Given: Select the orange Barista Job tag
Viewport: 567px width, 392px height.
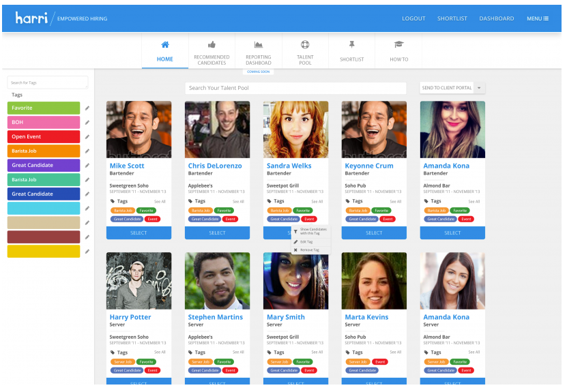Looking at the screenshot, I should point(44,151).
